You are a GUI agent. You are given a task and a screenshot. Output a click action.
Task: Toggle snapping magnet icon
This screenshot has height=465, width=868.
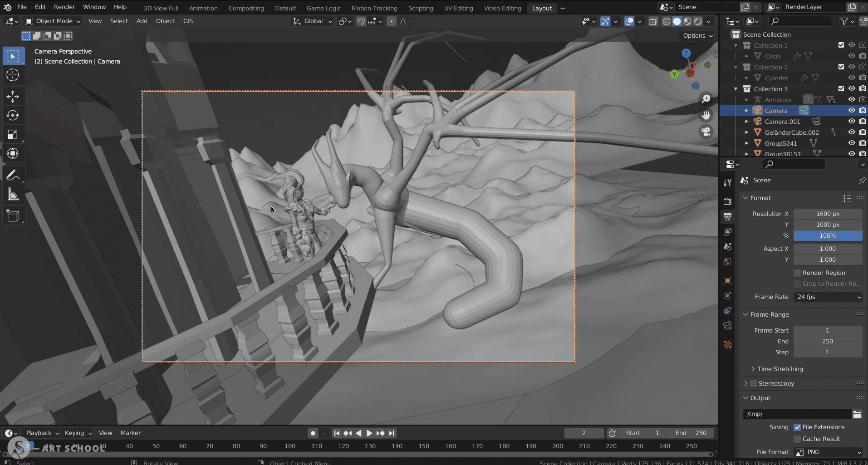click(361, 21)
